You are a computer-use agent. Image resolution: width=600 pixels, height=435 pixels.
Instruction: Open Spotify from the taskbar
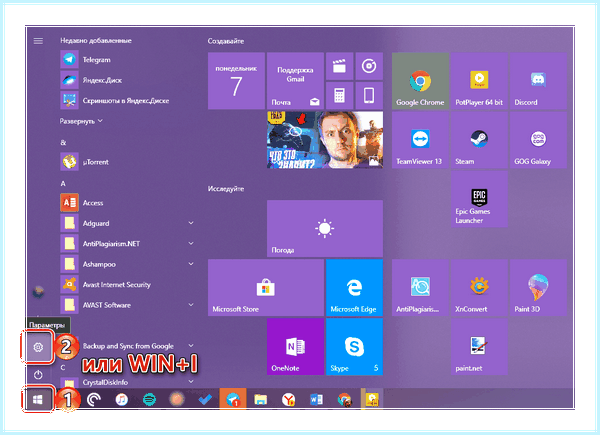tap(149, 400)
